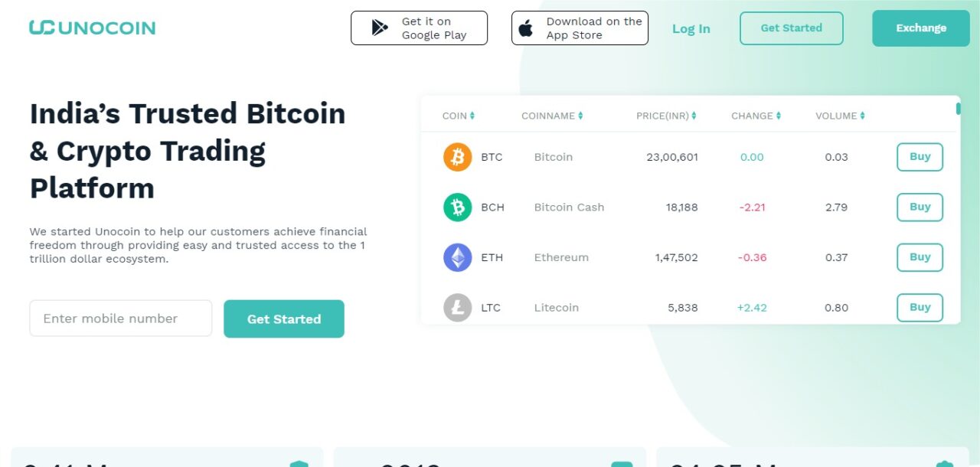Image resolution: width=980 pixels, height=467 pixels.
Task: Click Buy for Bitcoin row
Action: (x=920, y=157)
